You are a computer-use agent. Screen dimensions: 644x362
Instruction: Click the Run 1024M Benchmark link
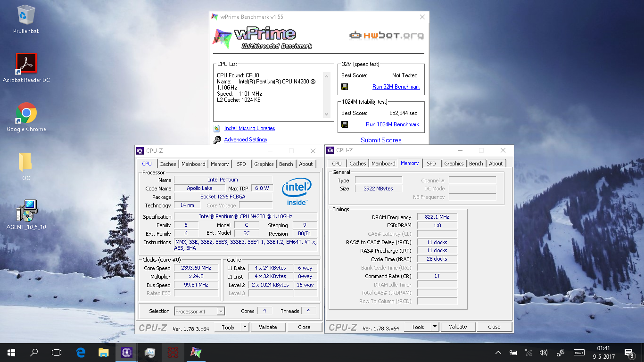392,124
